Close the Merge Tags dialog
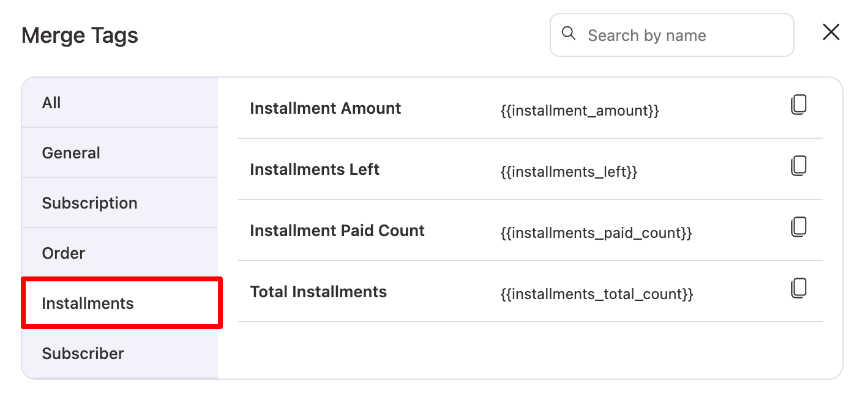 point(831,32)
